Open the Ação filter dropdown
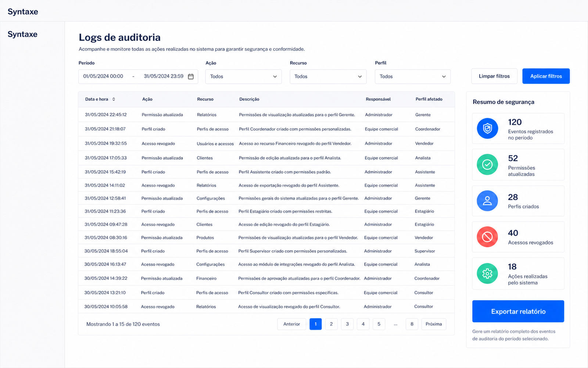This screenshot has width=588, height=368. tap(244, 77)
